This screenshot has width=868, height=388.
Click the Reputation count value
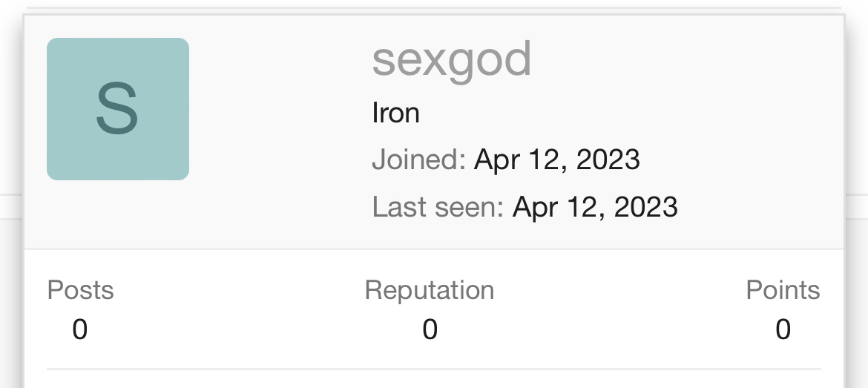(x=430, y=329)
